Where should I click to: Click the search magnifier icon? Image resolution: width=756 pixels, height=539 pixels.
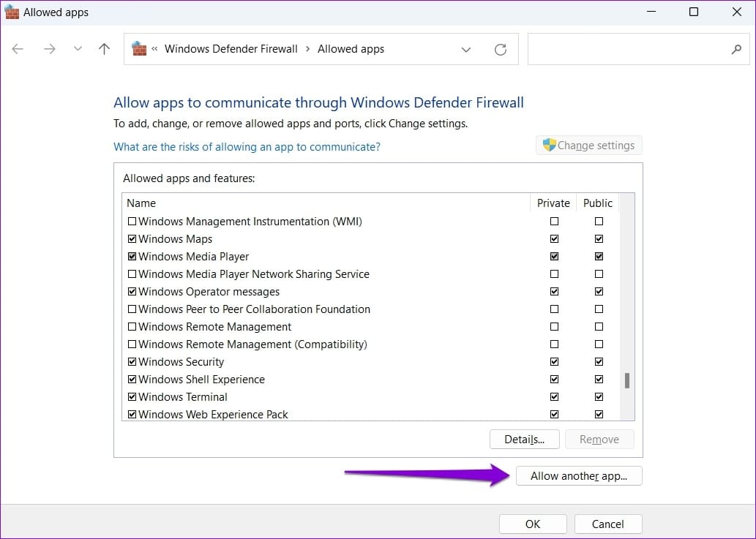pos(736,49)
